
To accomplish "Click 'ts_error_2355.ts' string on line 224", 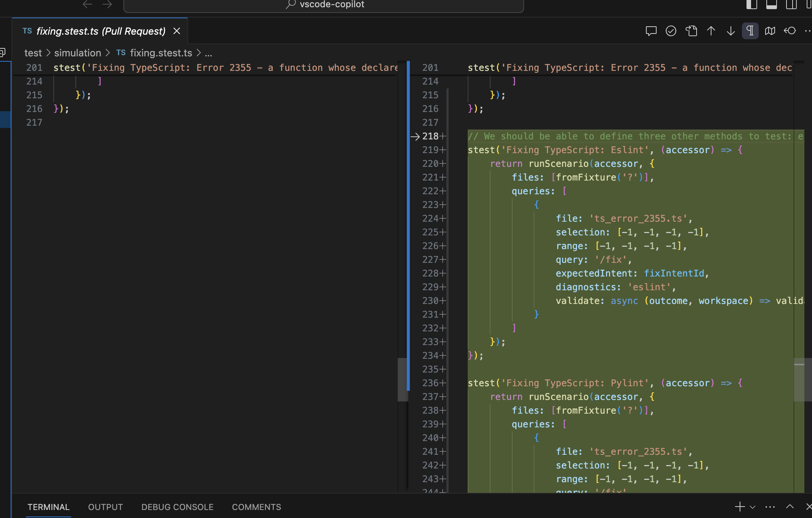I will coord(638,219).
